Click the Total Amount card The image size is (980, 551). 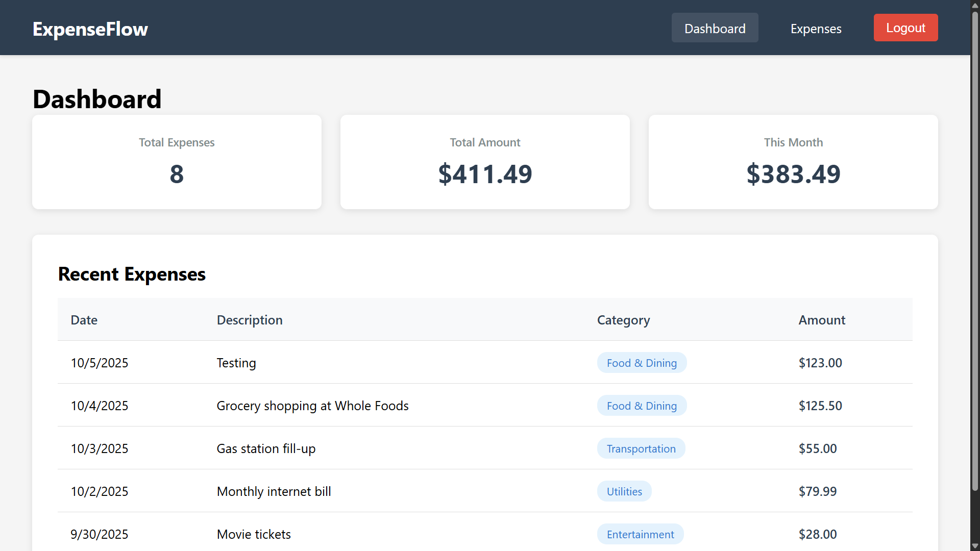485,162
